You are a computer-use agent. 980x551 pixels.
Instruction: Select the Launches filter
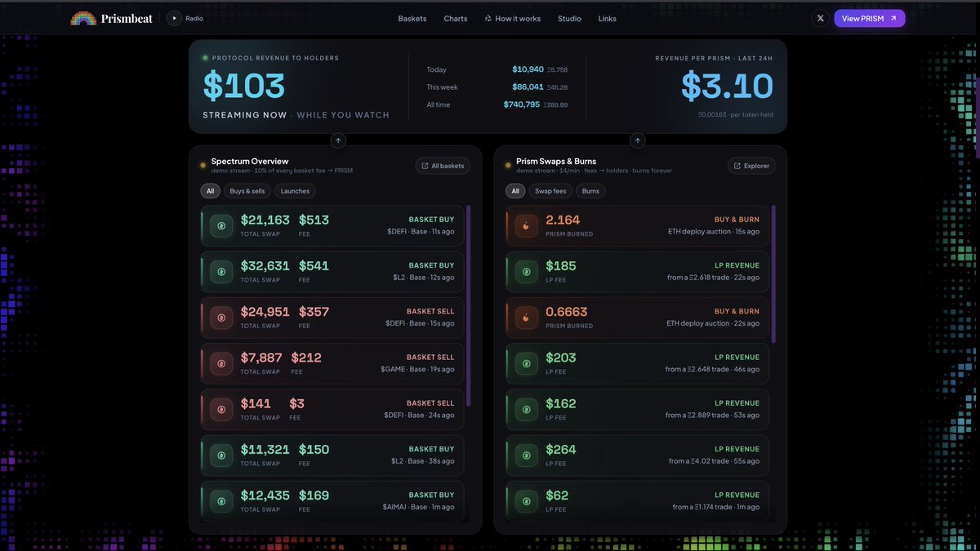pyautogui.click(x=295, y=191)
